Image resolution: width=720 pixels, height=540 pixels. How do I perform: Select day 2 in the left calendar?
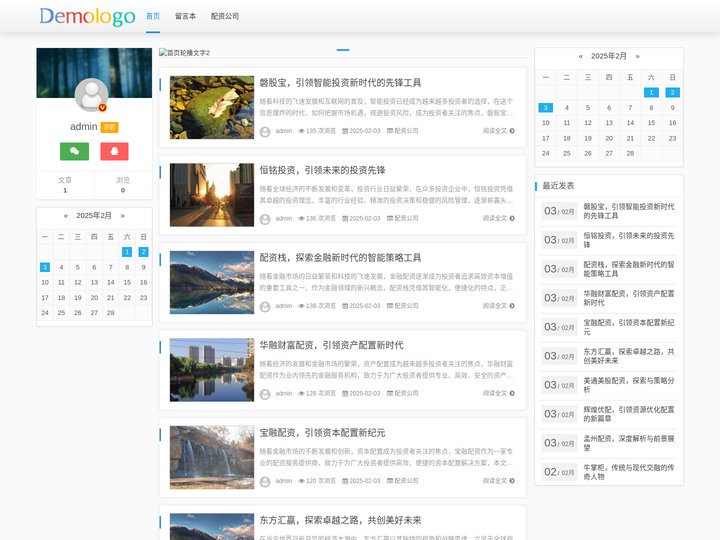pos(143,252)
